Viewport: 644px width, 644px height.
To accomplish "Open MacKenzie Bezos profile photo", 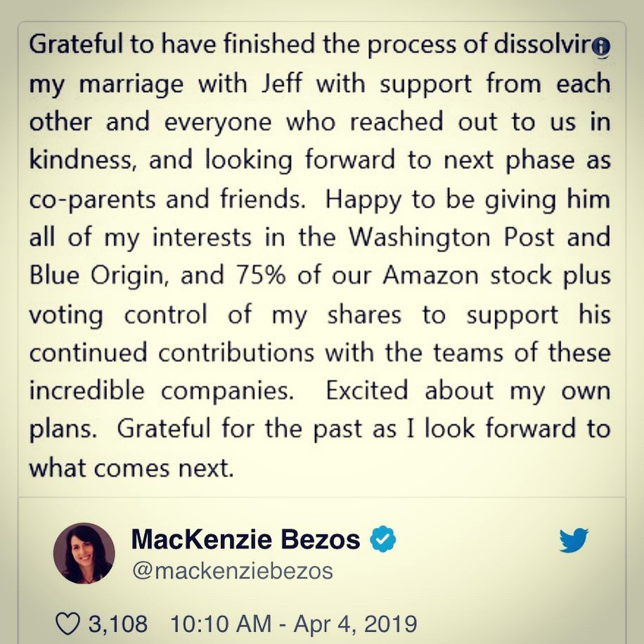I will click(x=84, y=553).
